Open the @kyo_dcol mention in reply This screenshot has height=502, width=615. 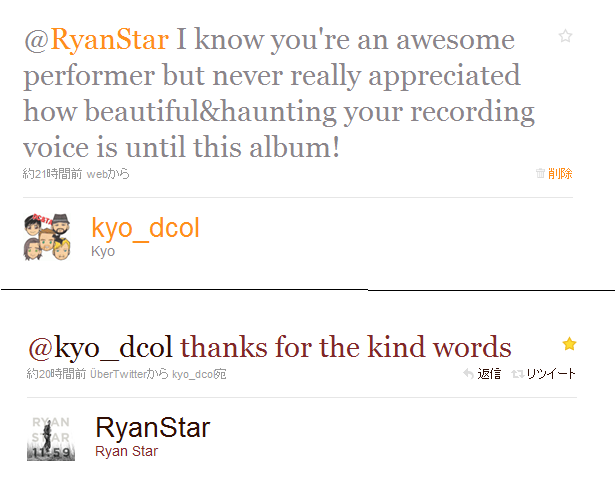point(100,347)
